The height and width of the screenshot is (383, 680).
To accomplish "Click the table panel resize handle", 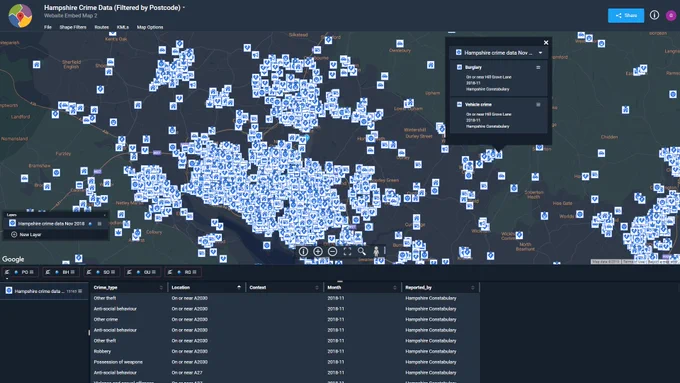I will [340, 281].
